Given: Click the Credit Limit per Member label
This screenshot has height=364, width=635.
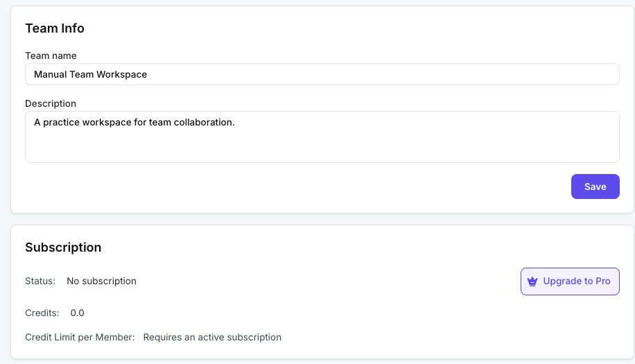Looking at the screenshot, I should point(80,337).
